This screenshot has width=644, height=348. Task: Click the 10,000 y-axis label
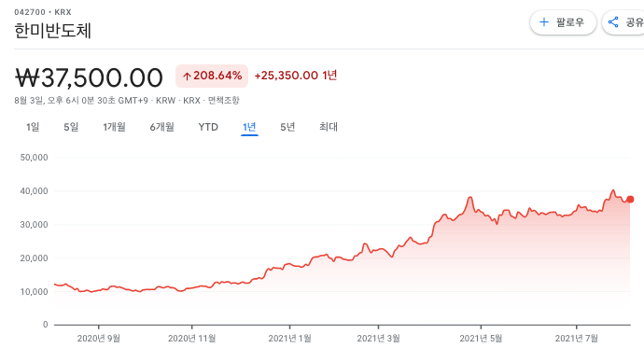(x=35, y=292)
